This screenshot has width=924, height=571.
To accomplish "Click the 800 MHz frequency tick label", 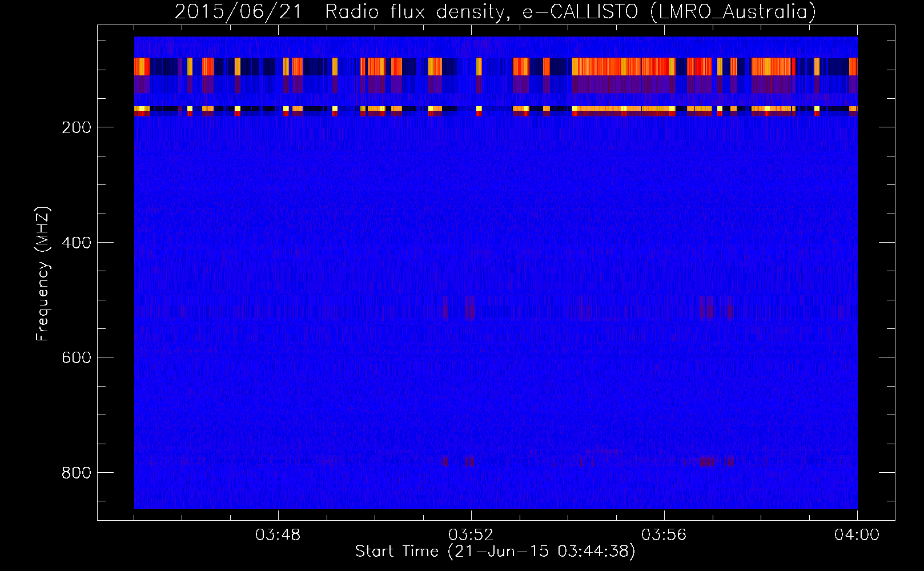I will [x=77, y=473].
